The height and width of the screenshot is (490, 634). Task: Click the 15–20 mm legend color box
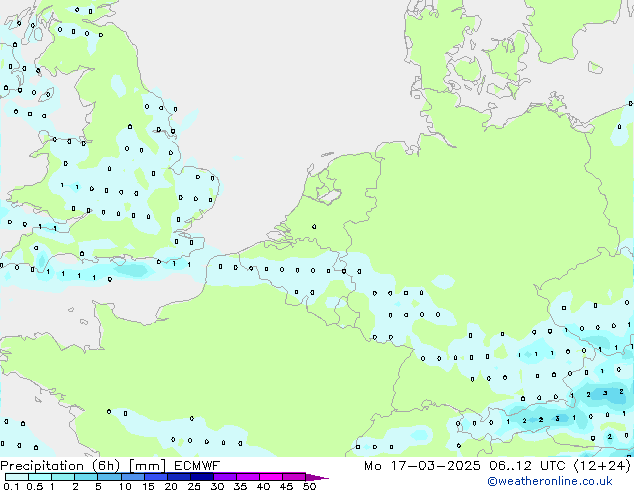[x=155, y=477]
